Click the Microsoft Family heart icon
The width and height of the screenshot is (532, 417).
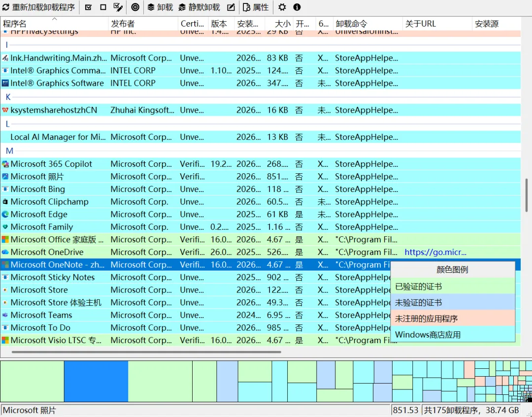coord(5,227)
